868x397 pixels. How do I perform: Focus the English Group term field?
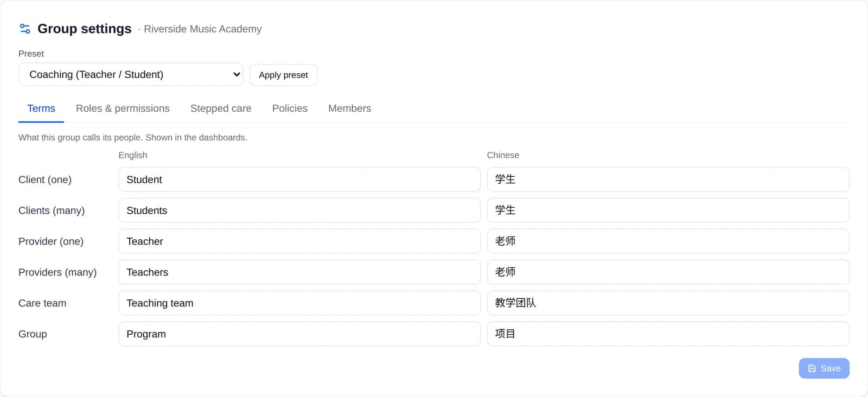click(x=299, y=334)
